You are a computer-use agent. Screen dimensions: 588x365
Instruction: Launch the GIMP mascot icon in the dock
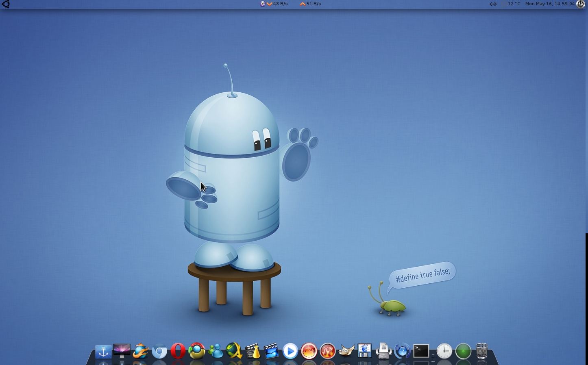(346, 351)
